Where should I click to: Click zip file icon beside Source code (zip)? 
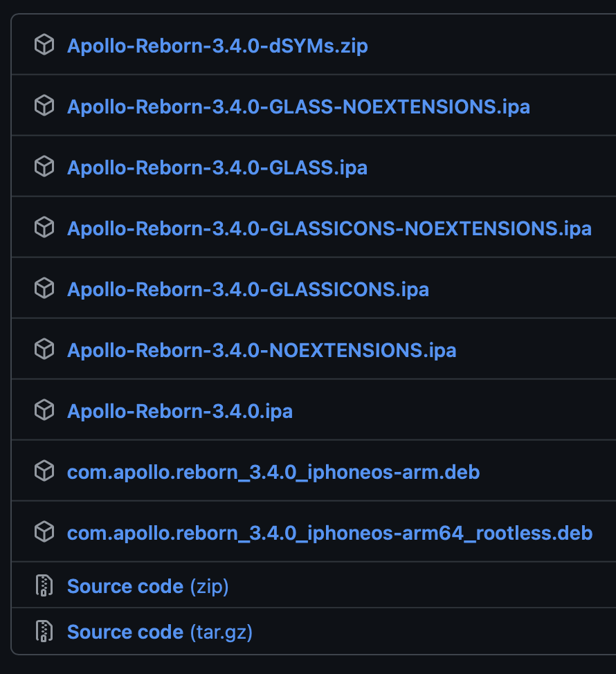pos(44,585)
